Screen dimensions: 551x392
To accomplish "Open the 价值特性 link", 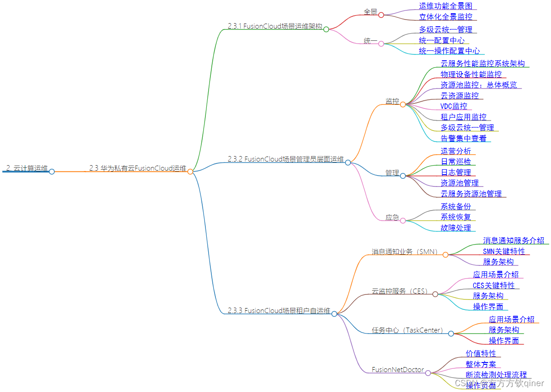I will (x=481, y=353).
